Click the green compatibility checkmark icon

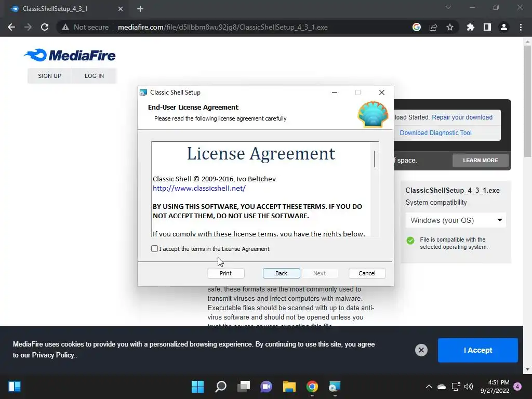pos(410,241)
